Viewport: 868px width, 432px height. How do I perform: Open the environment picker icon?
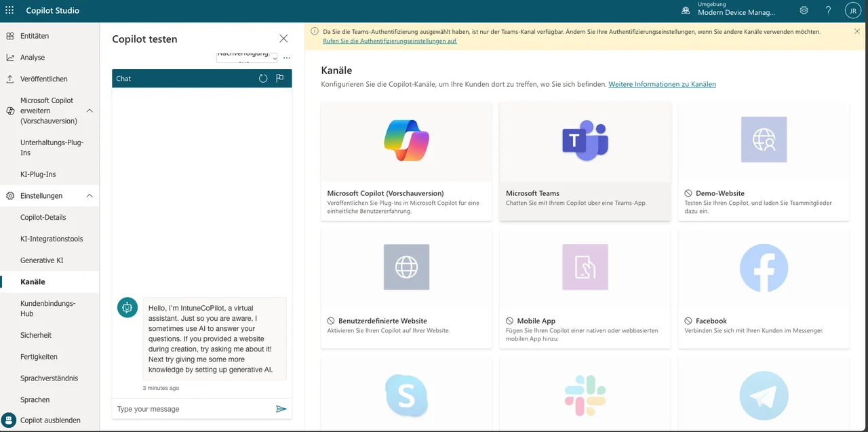[686, 10]
